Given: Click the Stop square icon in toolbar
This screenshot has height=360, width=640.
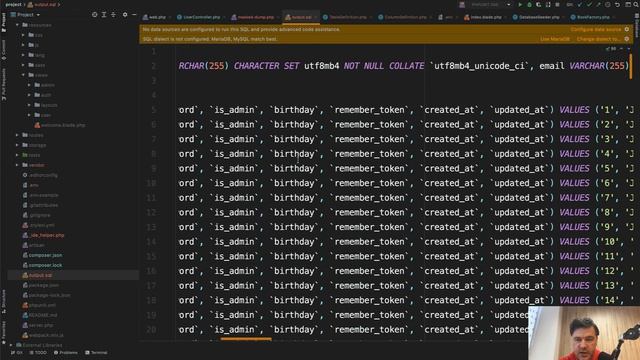Looking at the screenshot, I should click(558, 5).
